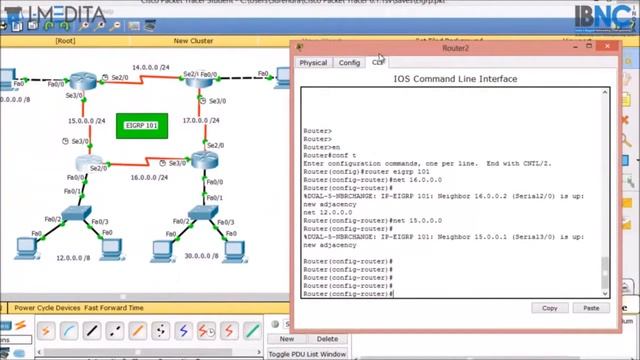Click Power Cycle Devices
Image resolution: width=640 pixels, height=360 pixels.
[47, 308]
